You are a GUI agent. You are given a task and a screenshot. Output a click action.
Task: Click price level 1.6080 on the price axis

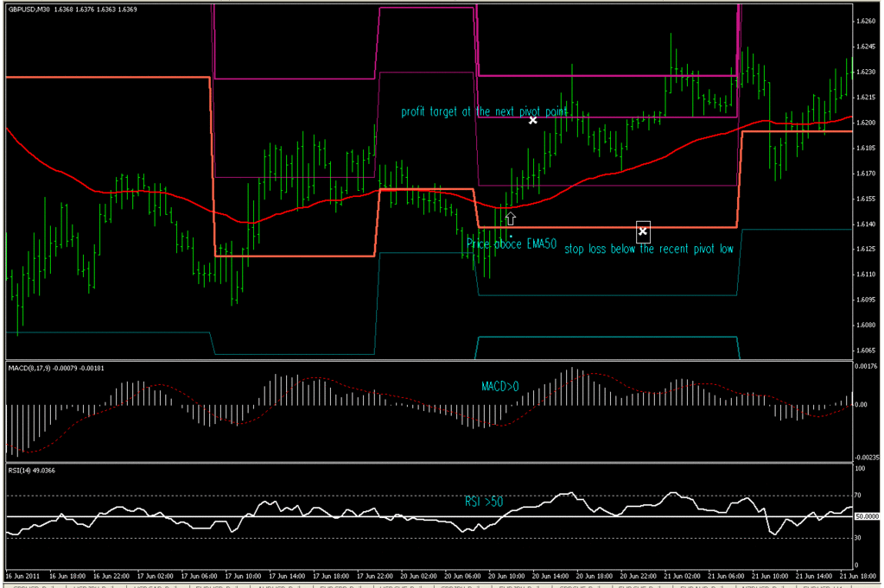tap(865, 325)
